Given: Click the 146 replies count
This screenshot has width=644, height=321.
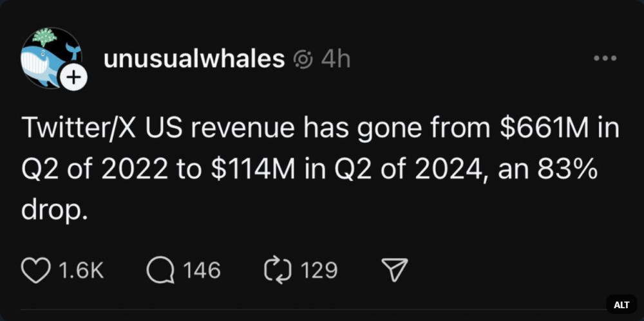Looking at the screenshot, I should point(202,271).
